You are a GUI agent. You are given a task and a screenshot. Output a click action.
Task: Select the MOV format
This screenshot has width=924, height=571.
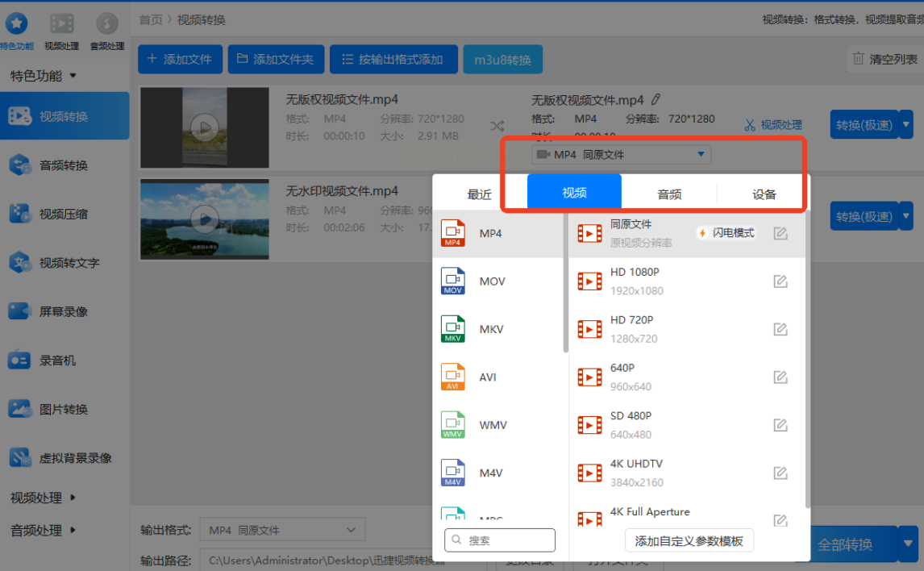coord(498,281)
